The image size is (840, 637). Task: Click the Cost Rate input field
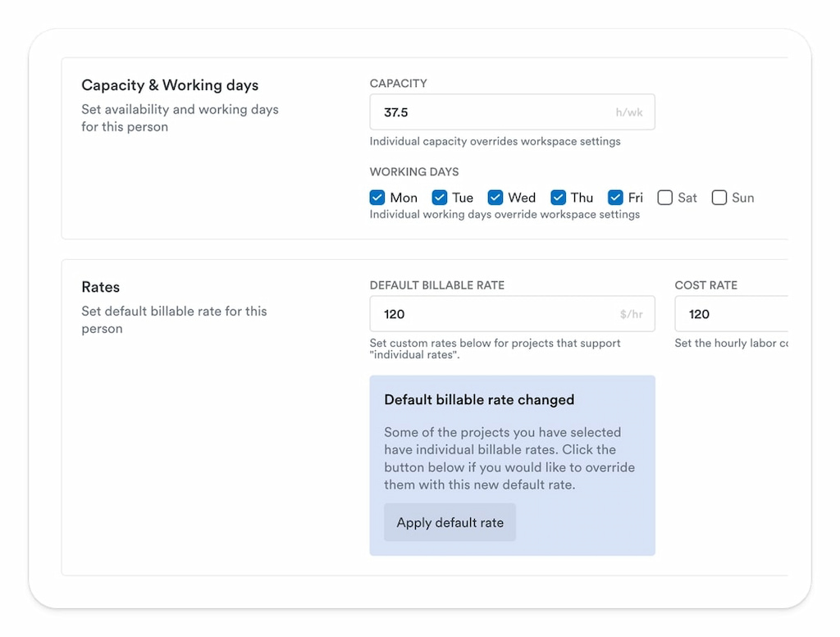pyautogui.click(x=731, y=314)
